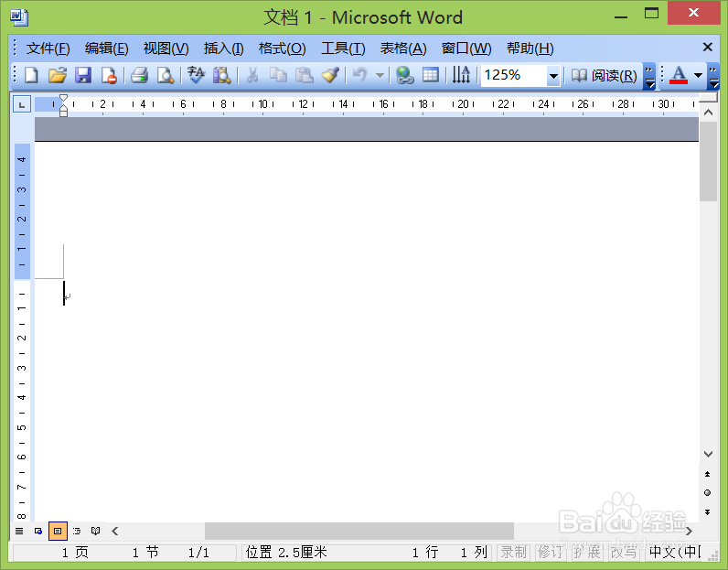The width and height of the screenshot is (728, 570).
Task: Open the Undo history dropdown arrow
Action: [380, 75]
